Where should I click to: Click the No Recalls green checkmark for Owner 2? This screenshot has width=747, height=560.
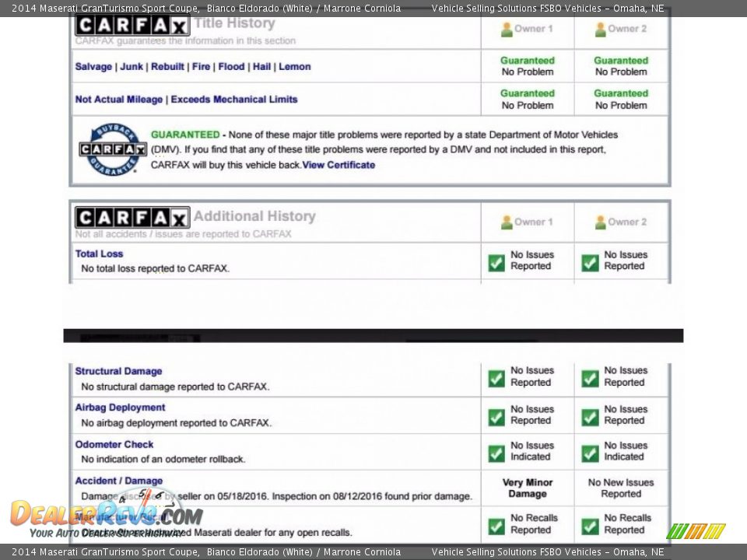[591, 527]
